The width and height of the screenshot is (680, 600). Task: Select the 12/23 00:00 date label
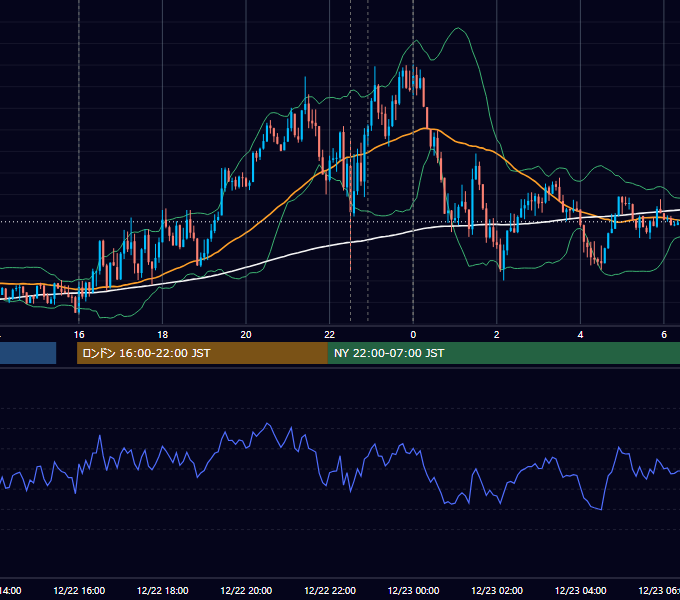[x=413, y=590]
